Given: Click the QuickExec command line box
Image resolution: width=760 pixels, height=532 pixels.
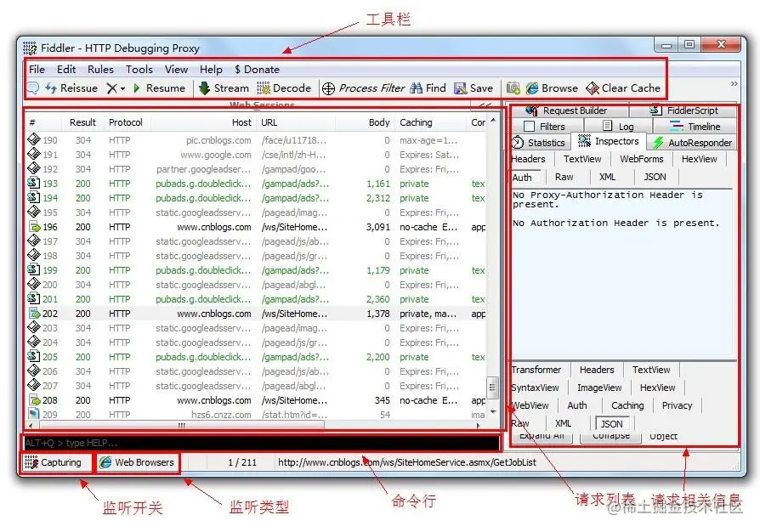Looking at the screenshot, I should [261, 443].
